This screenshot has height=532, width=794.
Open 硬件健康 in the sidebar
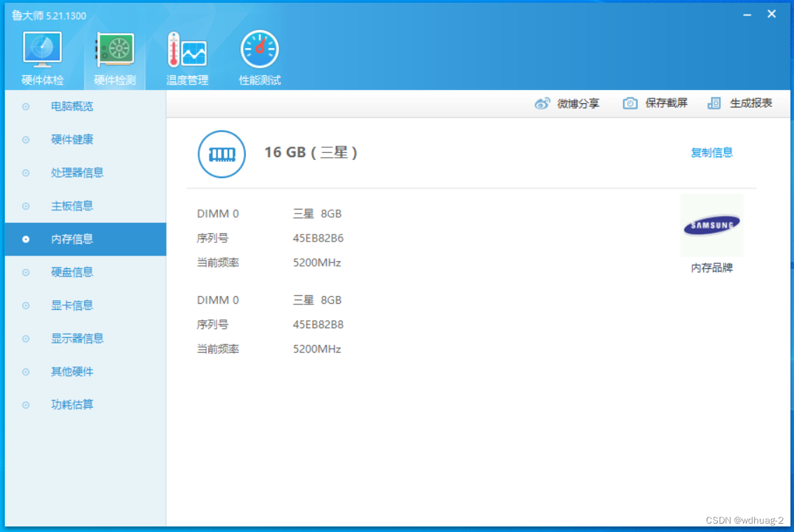(72, 139)
